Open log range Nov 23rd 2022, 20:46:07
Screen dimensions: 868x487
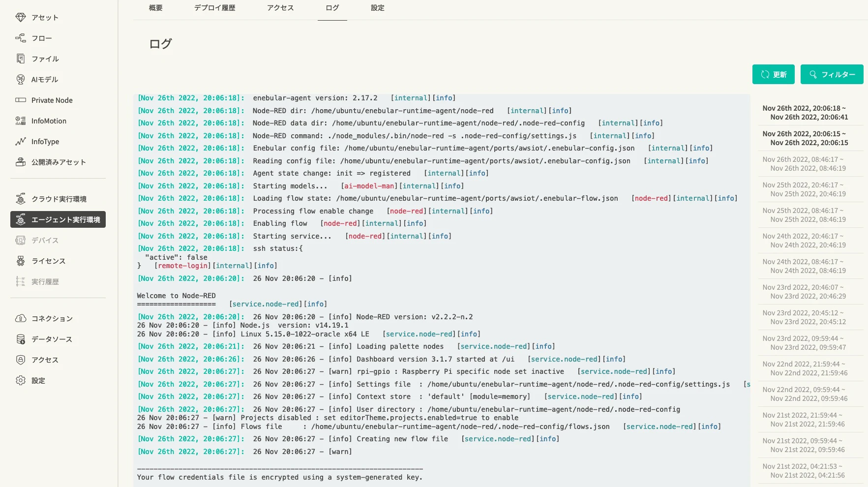click(x=810, y=292)
